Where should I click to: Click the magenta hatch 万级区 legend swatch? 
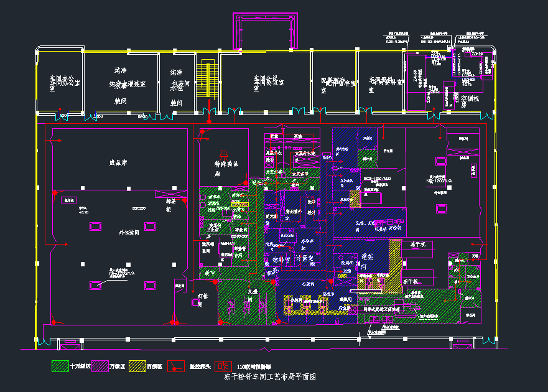tap(101, 366)
